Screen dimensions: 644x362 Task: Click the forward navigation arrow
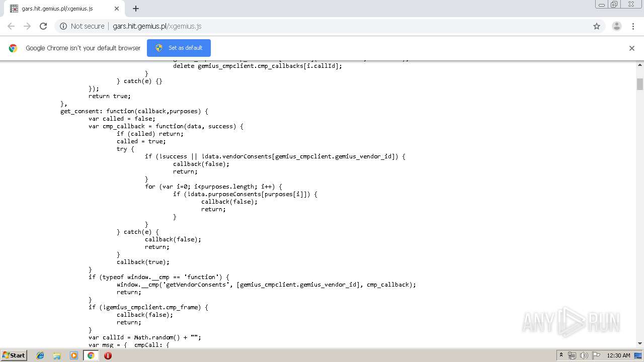pyautogui.click(x=27, y=26)
